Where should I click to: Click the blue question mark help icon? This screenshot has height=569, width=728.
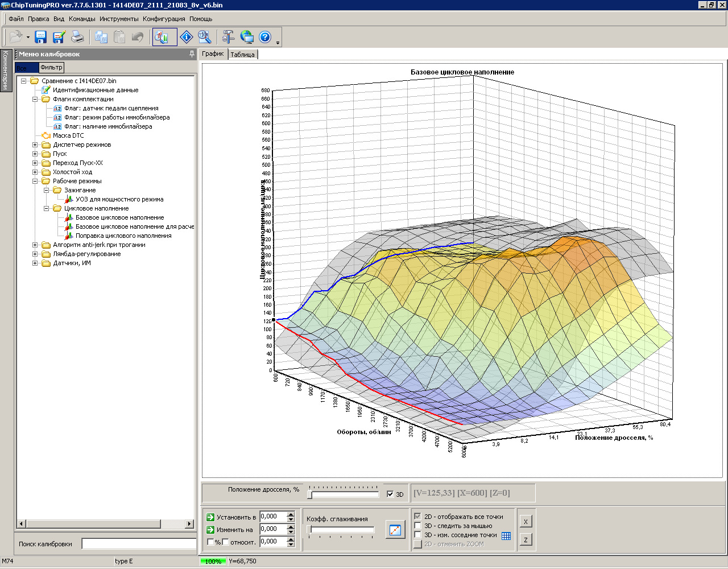(x=265, y=38)
